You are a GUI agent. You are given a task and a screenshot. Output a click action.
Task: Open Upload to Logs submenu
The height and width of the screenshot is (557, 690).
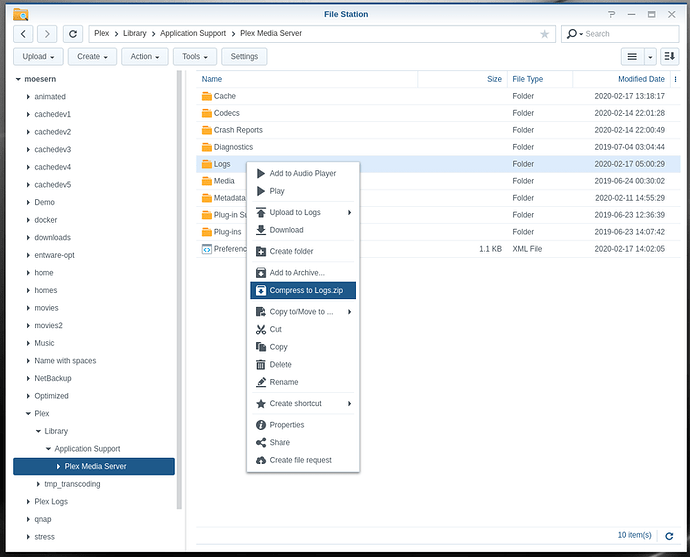click(303, 213)
